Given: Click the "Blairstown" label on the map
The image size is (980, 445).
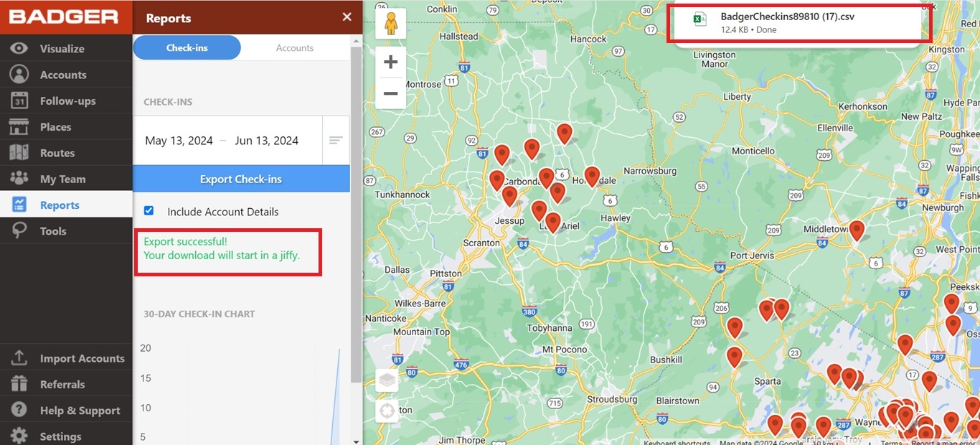Looking at the screenshot, I should pyautogui.click(x=677, y=400).
